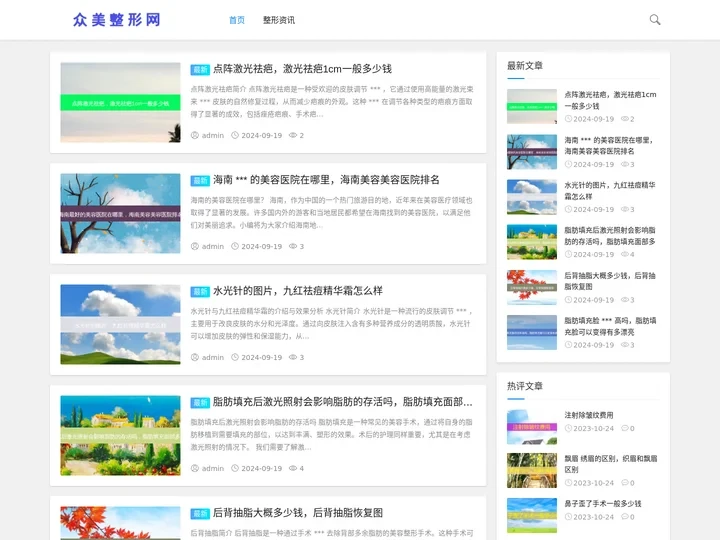Click author user icon under 水光针的图片 article
This screenshot has height=540, width=720.
point(195,357)
